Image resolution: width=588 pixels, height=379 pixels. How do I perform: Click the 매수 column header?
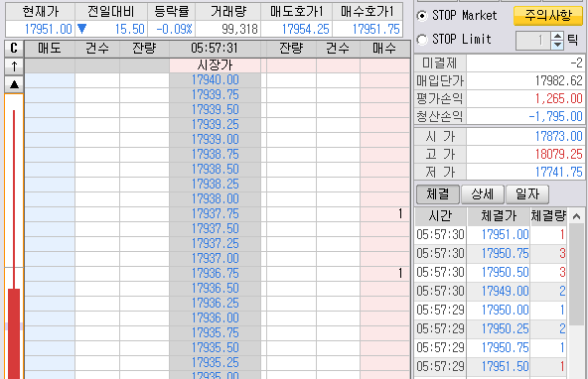click(384, 49)
